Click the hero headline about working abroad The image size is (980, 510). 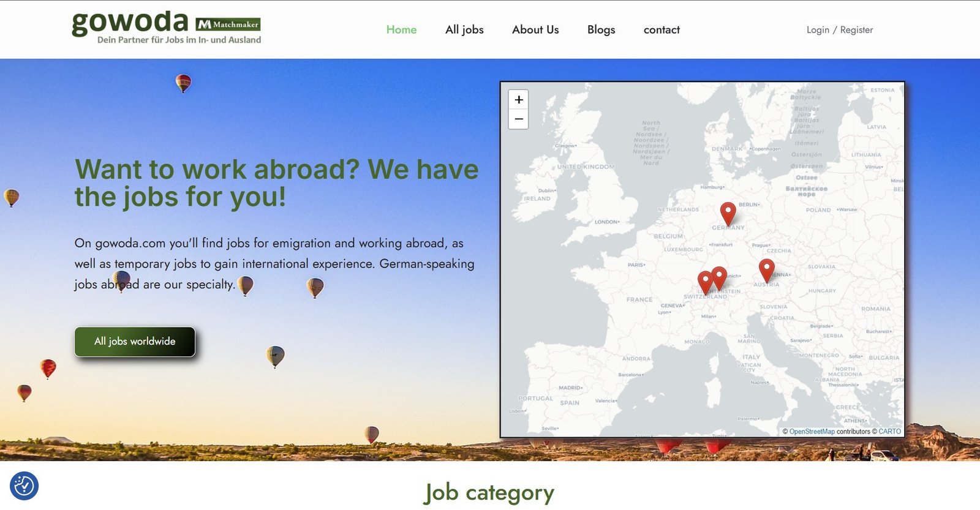click(x=276, y=183)
